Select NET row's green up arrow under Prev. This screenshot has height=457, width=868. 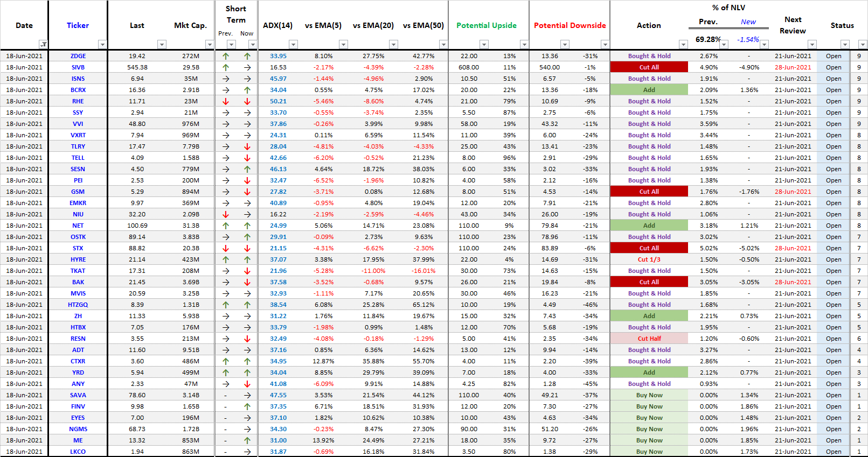(x=226, y=226)
